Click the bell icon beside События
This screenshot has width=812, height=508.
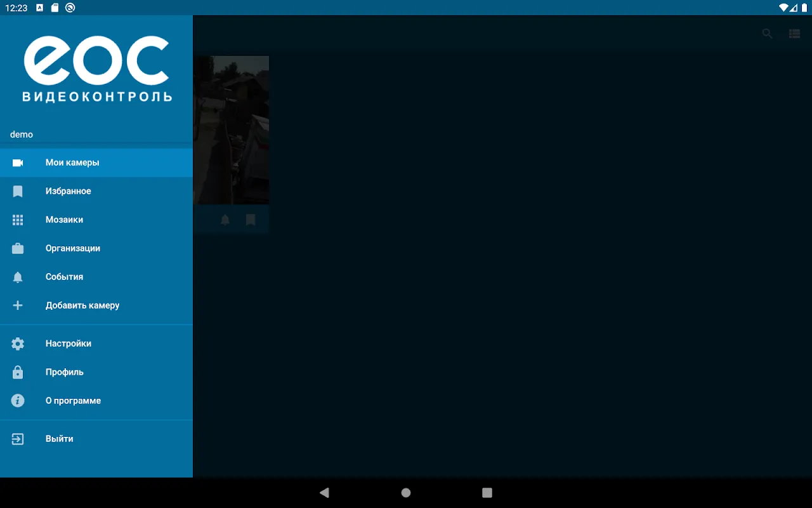coord(18,277)
